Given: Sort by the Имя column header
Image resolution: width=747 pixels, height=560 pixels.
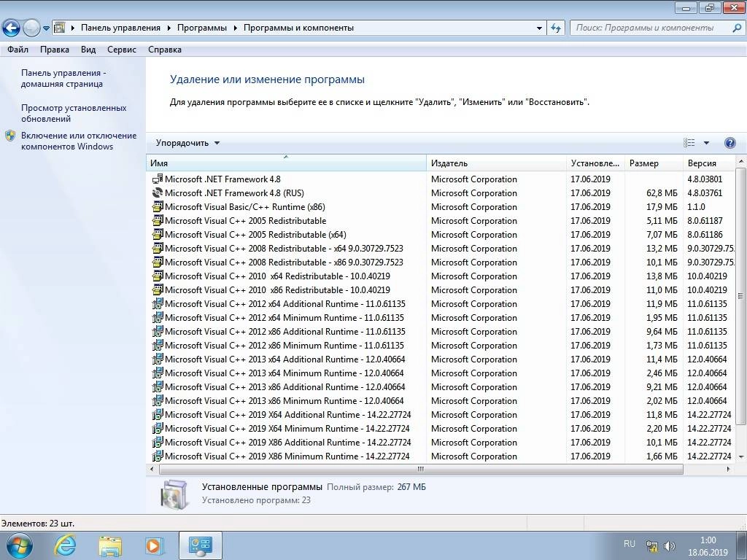Looking at the screenshot, I should pyautogui.click(x=286, y=163).
